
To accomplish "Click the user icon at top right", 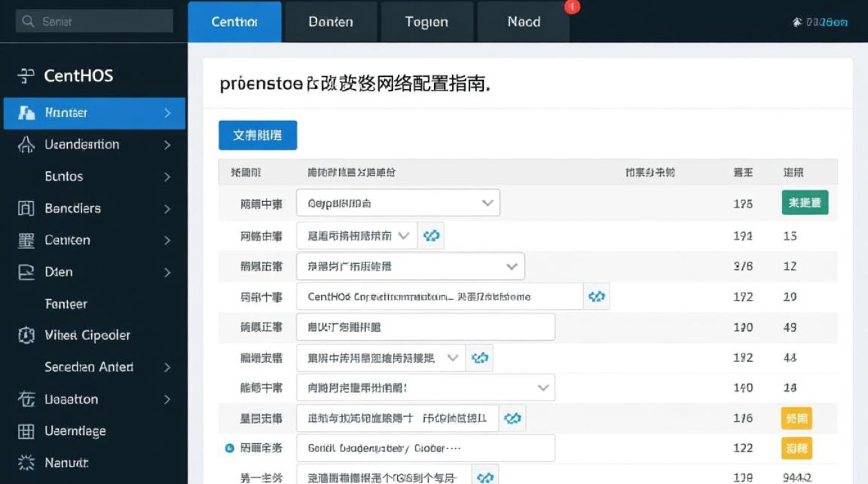I will pos(797,22).
